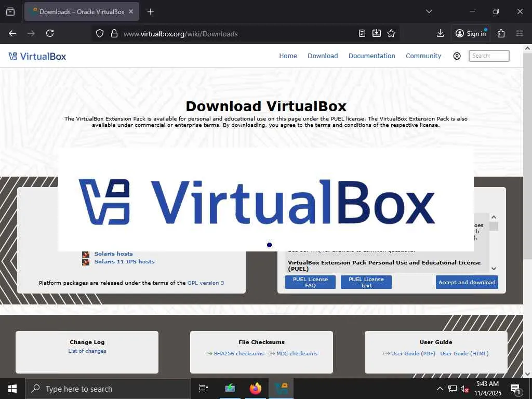The image size is (532, 399).
Task: Go back to the previous page
Action: point(12,33)
